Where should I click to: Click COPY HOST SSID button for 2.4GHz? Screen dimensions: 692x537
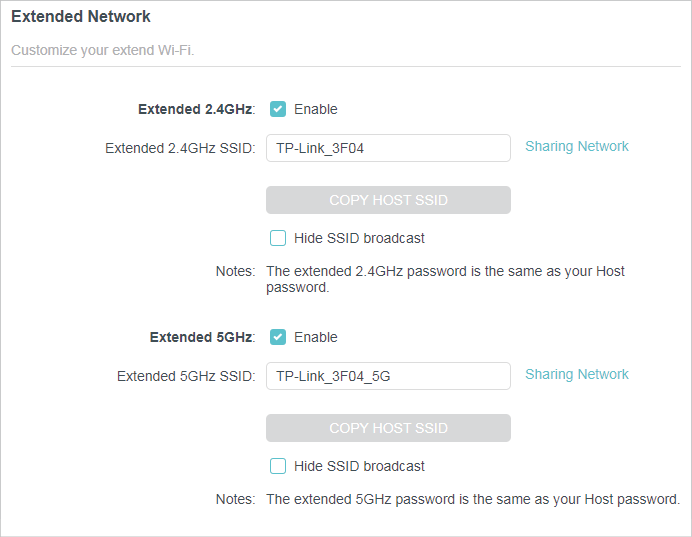[x=388, y=200]
